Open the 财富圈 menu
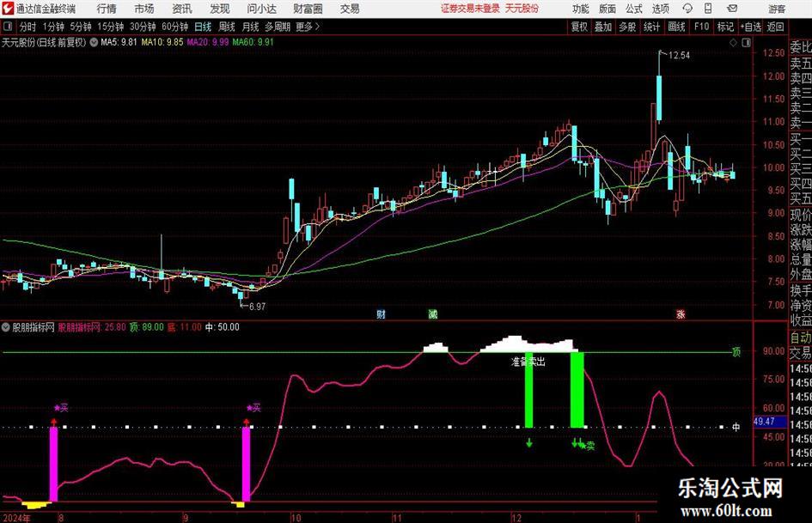812x523 pixels. 308,9
